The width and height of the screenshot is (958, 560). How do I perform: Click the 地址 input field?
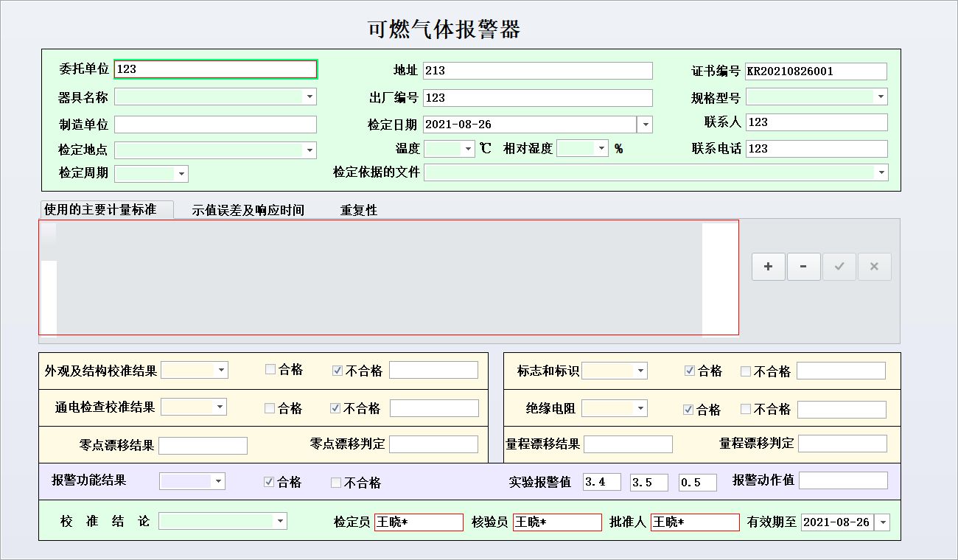tap(538, 71)
